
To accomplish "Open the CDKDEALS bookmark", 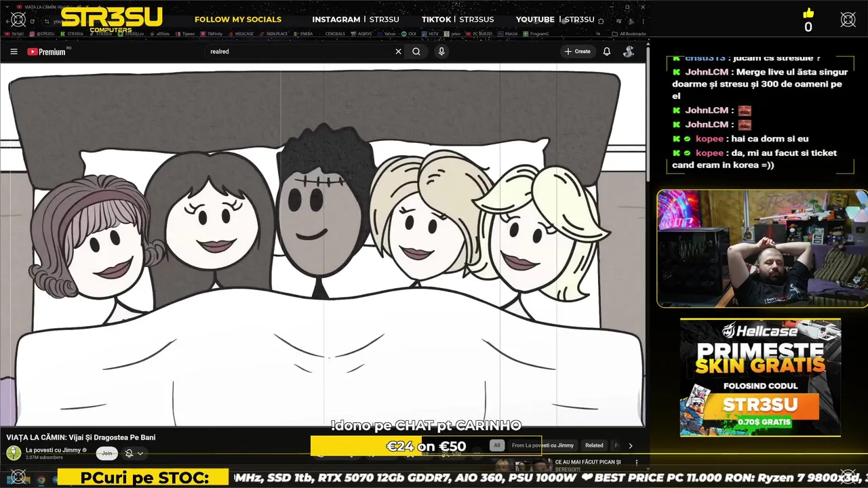I will coord(336,33).
